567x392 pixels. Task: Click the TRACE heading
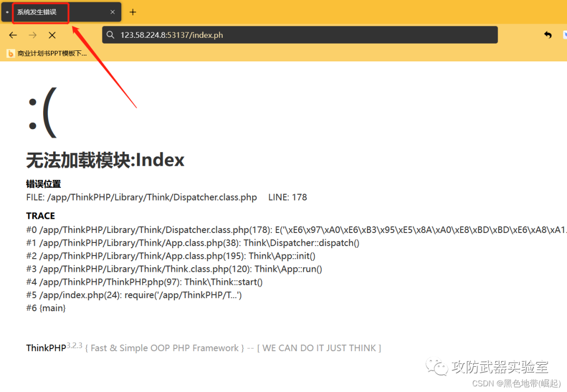[x=40, y=216]
